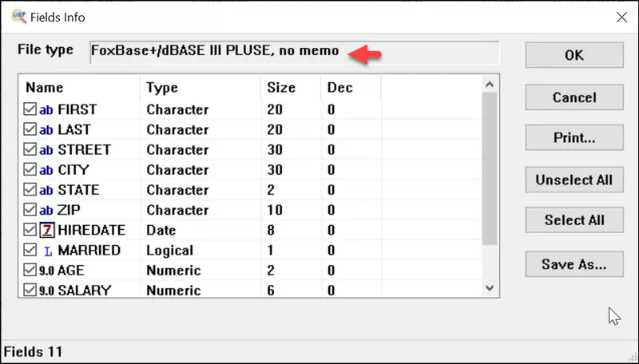Select the FIRST field name
The width and height of the screenshot is (639, 364).
[x=77, y=109]
